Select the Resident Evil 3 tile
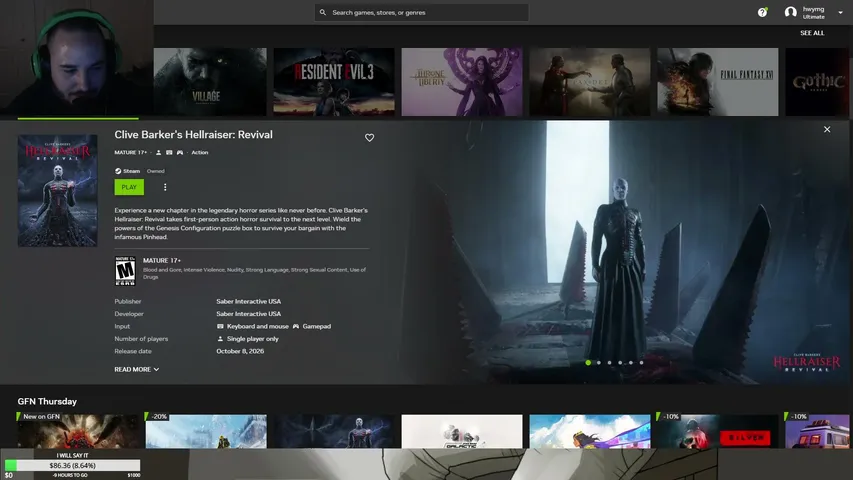 point(334,82)
